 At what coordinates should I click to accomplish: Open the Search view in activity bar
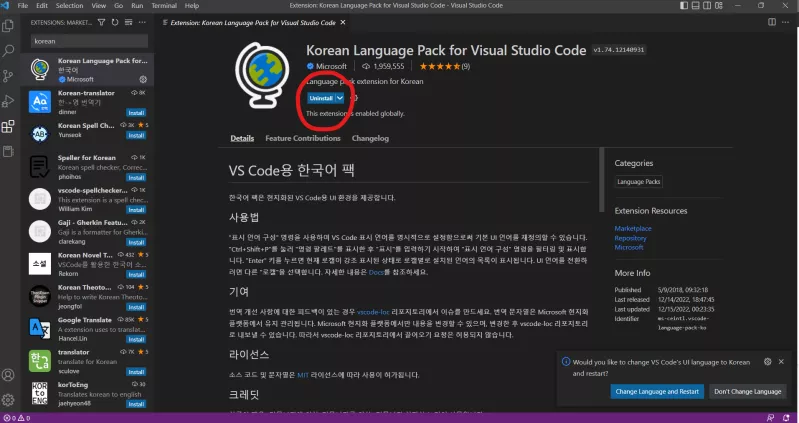[8, 50]
